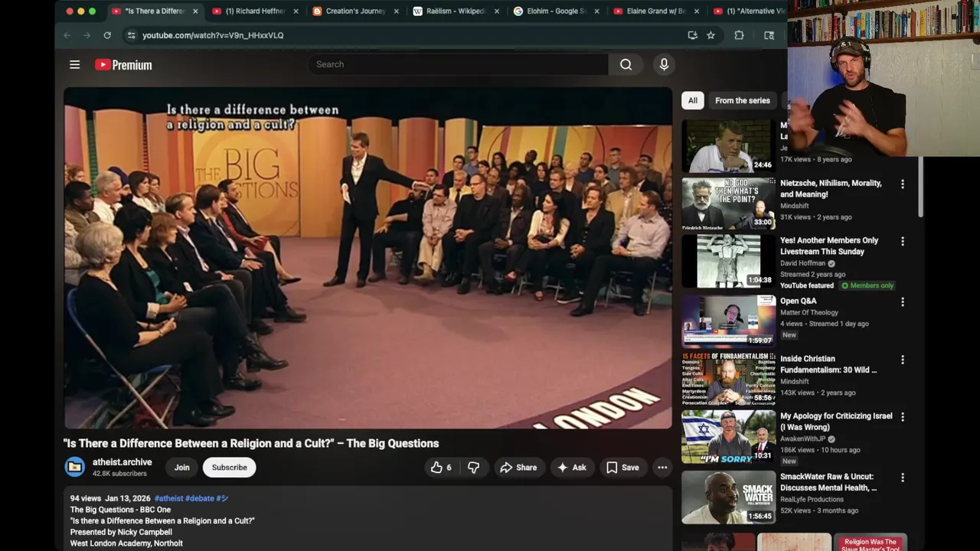The width and height of the screenshot is (980, 551).
Task: Open the Nietzsche video thumbnail
Action: (728, 204)
